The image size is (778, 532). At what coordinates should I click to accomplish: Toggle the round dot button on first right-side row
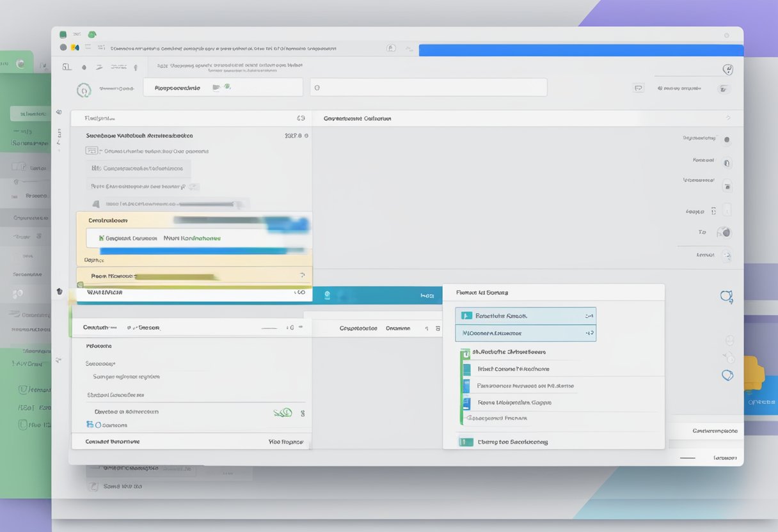point(726,139)
